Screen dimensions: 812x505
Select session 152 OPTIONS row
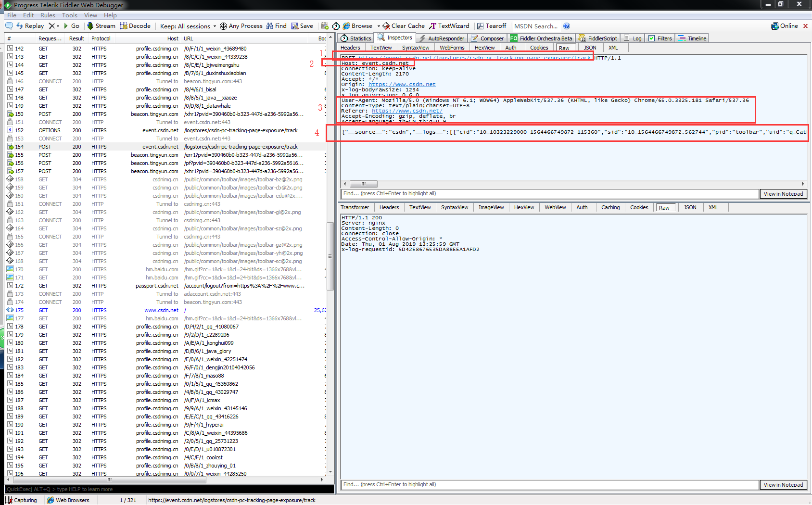pyautogui.click(x=165, y=130)
